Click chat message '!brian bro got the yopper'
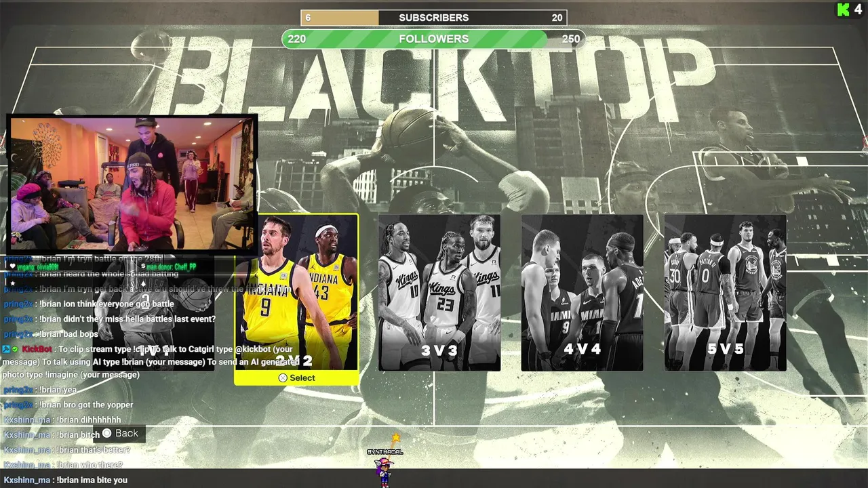This screenshot has width=868, height=488. 85,405
